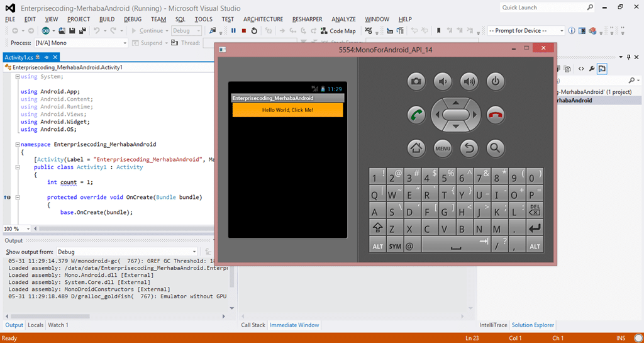The height and width of the screenshot is (343, 644).
Task: Open the Show output from Debug dropdown
Action: [x=127, y=252]
